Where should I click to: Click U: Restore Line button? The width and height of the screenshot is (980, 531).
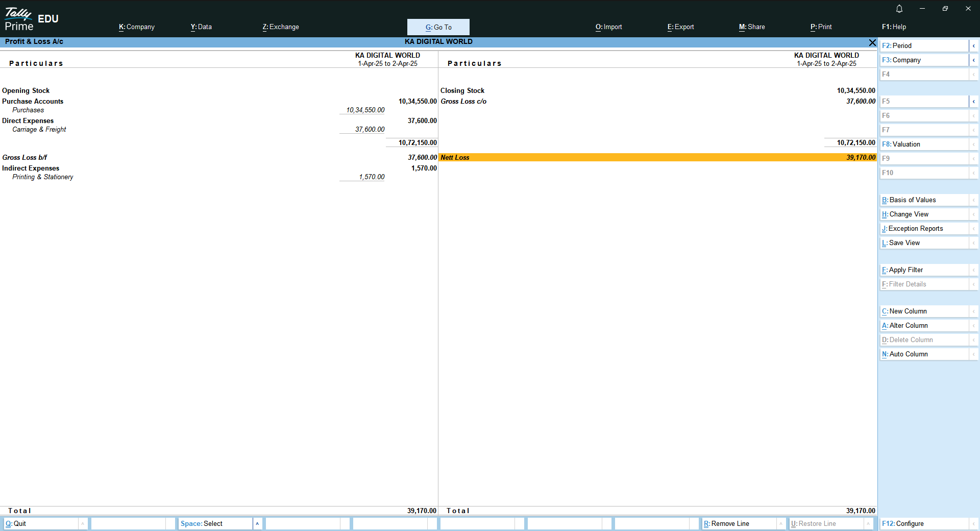click(826, 524)
